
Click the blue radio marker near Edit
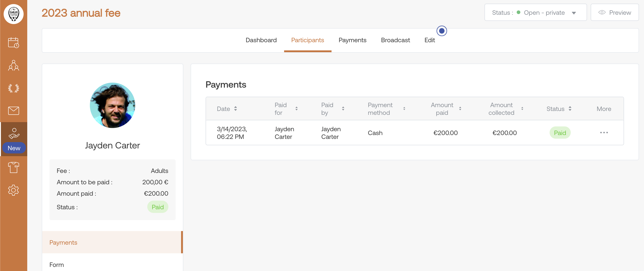coord(442,31)
